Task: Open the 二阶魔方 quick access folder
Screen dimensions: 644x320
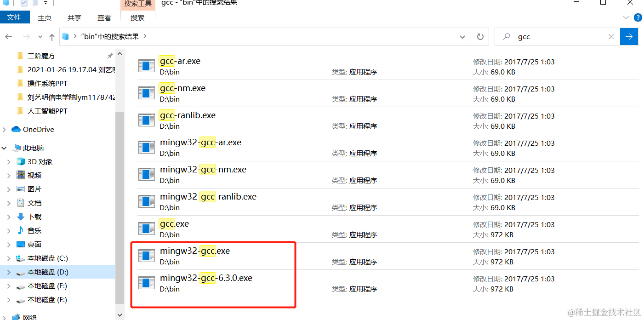Action: click(41, 56)
